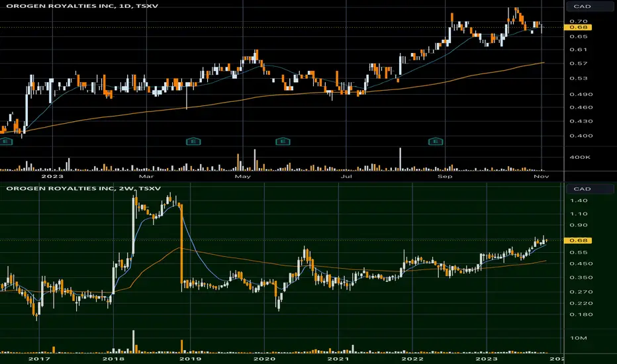Open the CAD currency selector on the 1D chart

pyautogui.click(x=589, y=7)
